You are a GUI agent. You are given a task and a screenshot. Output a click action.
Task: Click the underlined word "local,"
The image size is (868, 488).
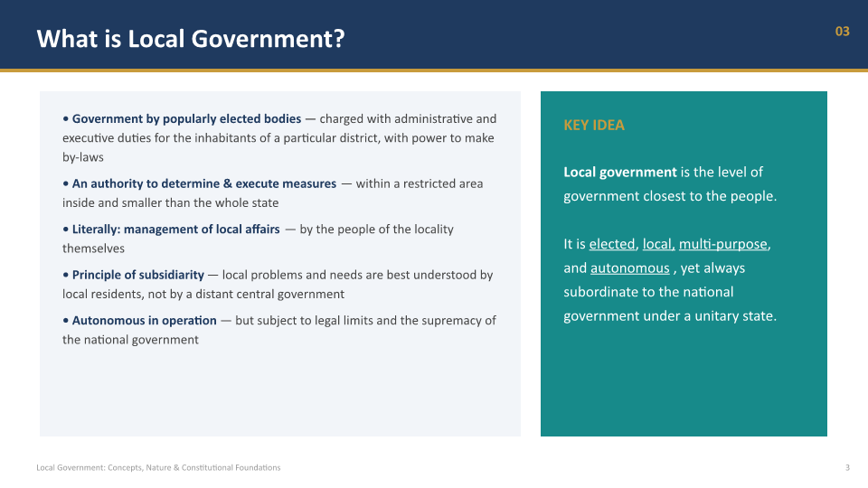[658, 244]
